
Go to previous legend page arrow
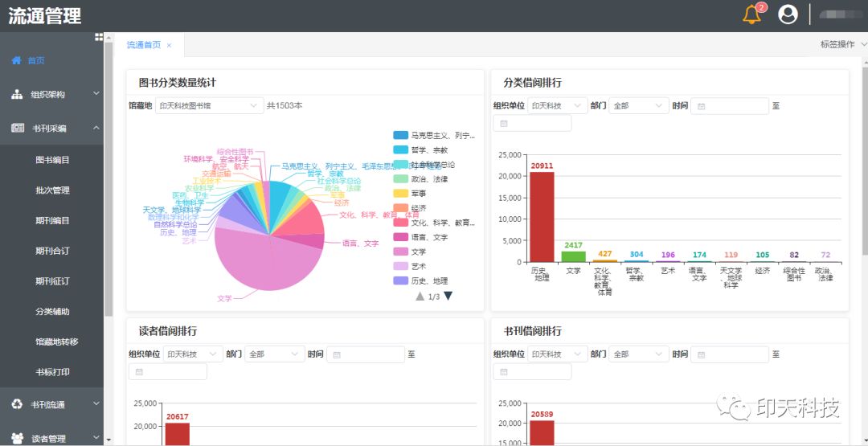(420, 296)
